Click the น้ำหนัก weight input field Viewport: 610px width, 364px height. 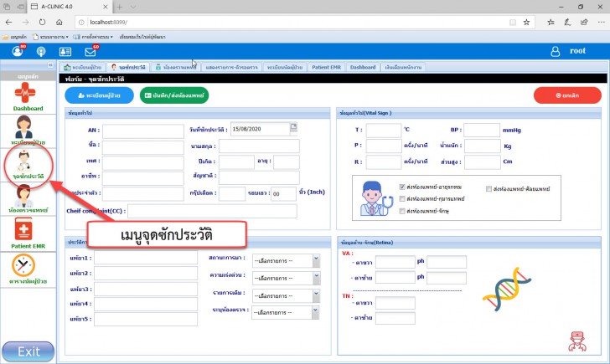point(483,146)
